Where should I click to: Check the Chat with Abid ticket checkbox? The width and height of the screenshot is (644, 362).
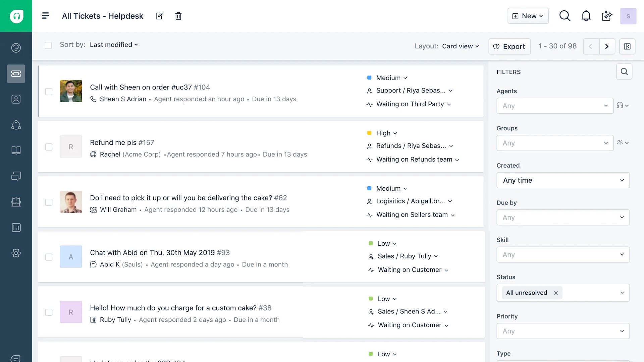[x=49, y=257]
